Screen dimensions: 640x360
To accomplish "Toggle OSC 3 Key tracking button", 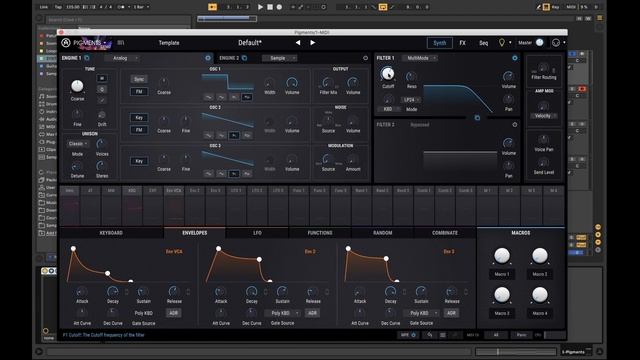I will (139, 161).
